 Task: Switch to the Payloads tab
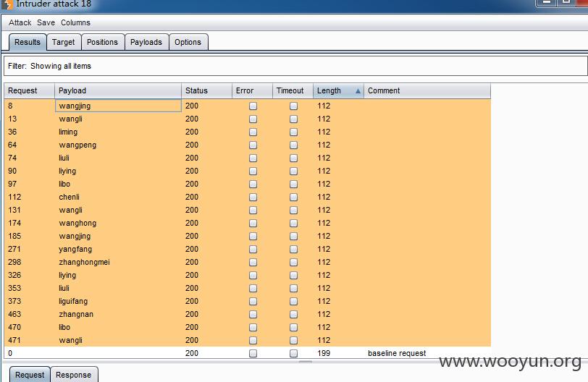146,42
